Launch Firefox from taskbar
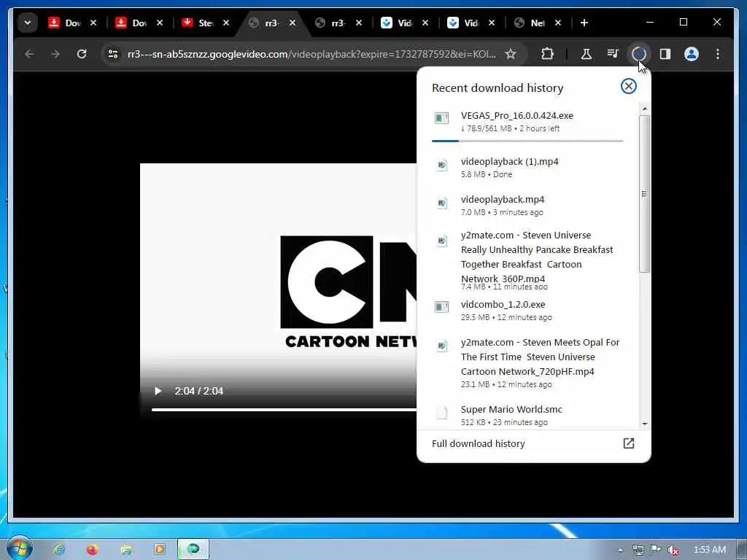The height and width of the screenshot is (560, 747). coord(93,549)
